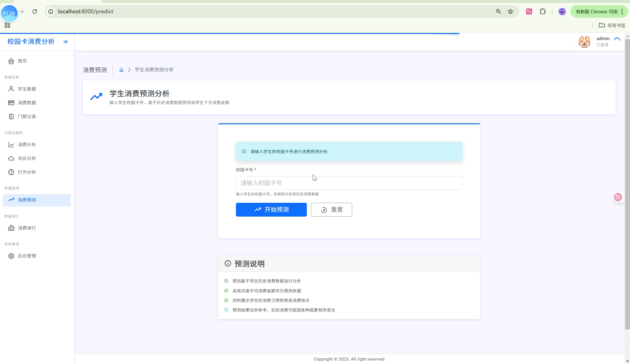Open 所有书签 bookmarks folder
Image resolution: width=630 pixels, height=364 pixels.
[x=612, y=25]
